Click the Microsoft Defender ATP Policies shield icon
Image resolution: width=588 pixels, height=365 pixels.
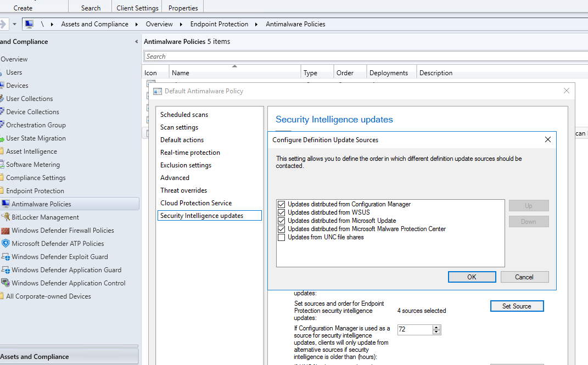click(x=5, y=244)
